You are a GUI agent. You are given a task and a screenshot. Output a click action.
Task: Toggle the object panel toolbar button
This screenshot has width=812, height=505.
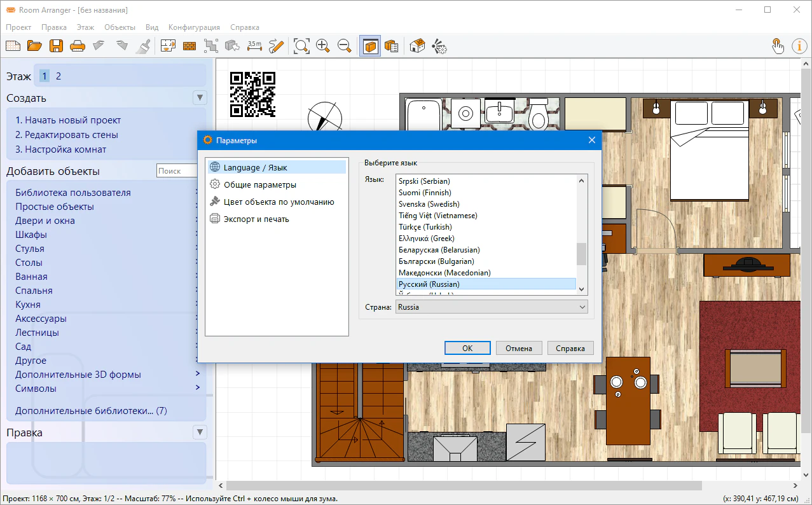[370, 46]
